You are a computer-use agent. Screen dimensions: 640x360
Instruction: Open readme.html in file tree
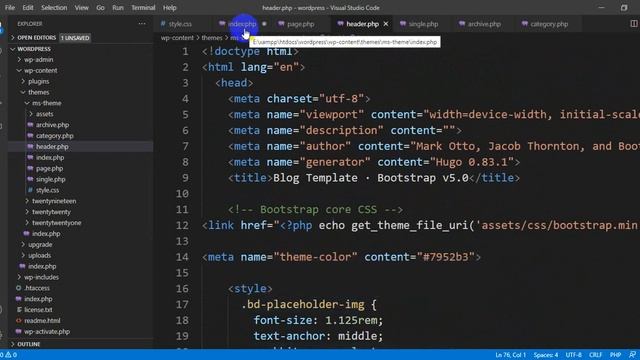point(42,321)
